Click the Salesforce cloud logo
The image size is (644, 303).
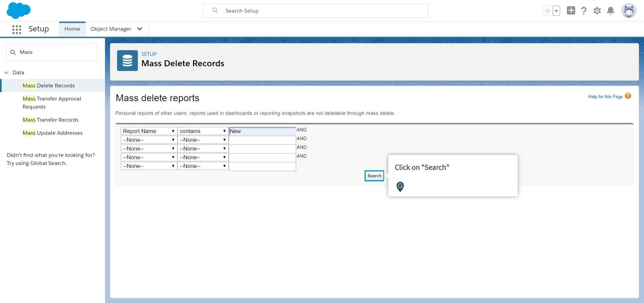tap(19, 10)
